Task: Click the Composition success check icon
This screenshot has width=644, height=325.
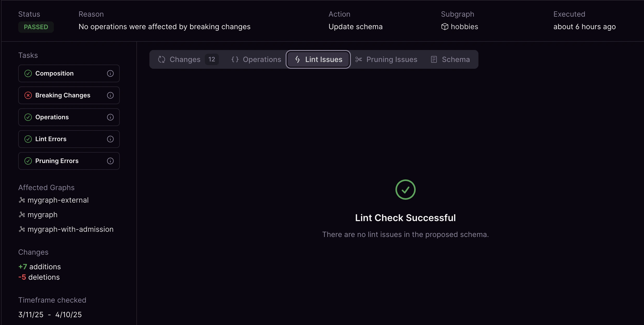Action: [x=28, y=73]
